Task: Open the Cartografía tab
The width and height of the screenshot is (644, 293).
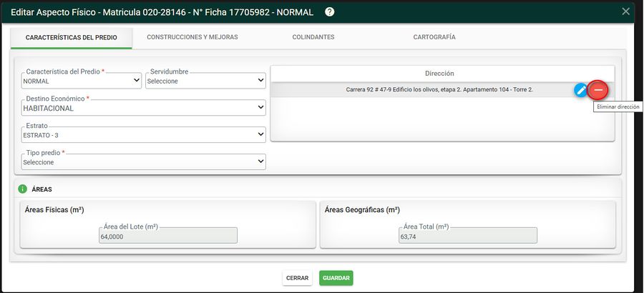Action: tap(434, 37)
